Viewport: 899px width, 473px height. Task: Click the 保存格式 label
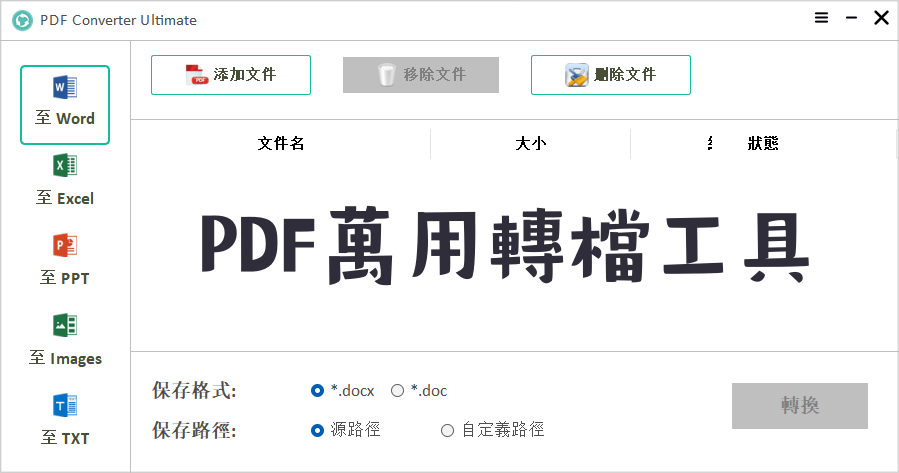[x=194, y=390]
